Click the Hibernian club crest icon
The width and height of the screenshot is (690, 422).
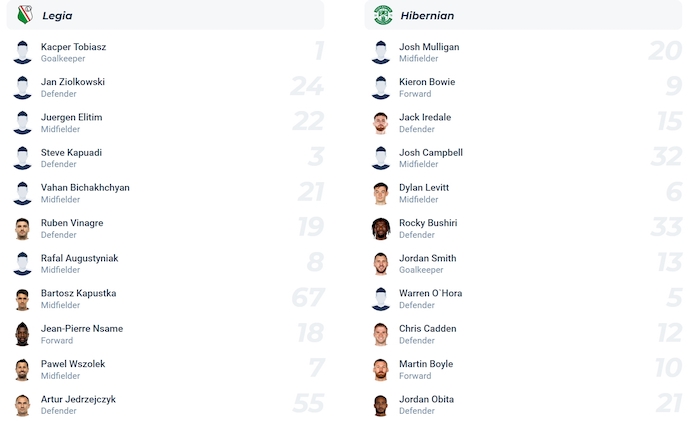(x=383, y=15)
